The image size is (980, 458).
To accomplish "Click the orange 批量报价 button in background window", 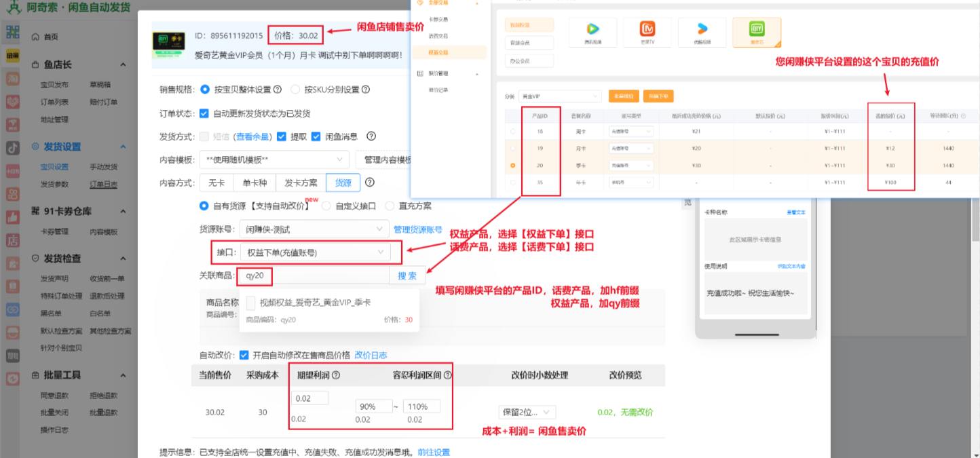I will coord(624,96).
